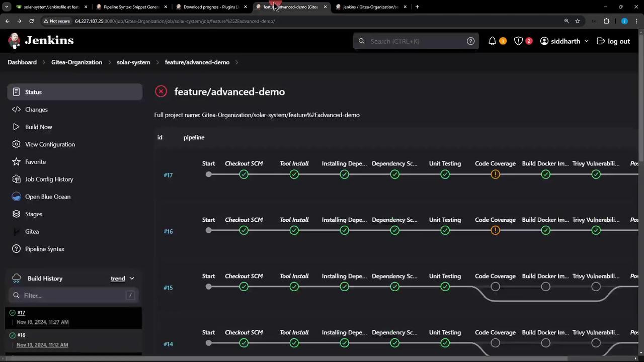
Task: Open solar-system breadcrumb link
Action: (x=133, y=62)
